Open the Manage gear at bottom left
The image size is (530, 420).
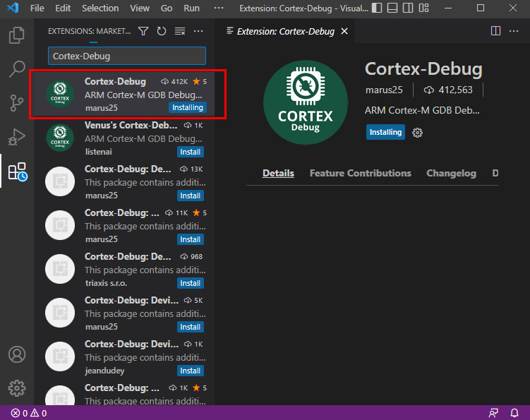[17, 388]
